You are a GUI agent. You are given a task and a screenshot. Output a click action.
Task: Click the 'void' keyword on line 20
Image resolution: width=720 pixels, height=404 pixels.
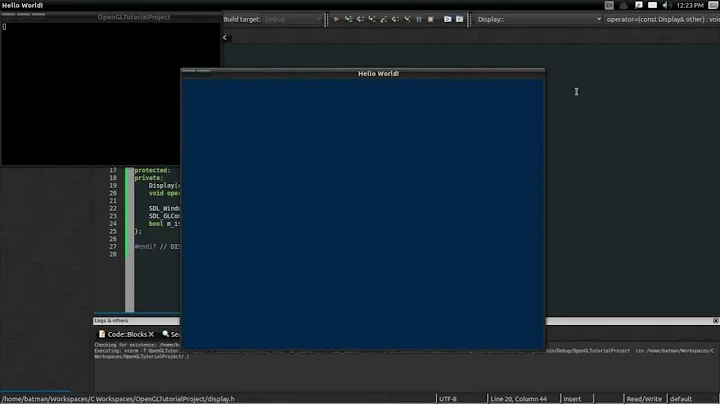click(x=156, y=193)
